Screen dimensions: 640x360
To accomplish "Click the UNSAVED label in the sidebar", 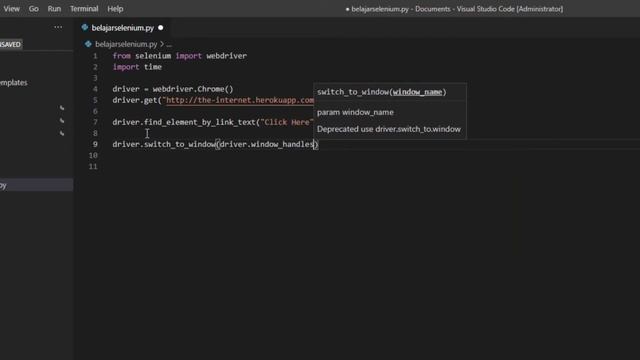I will pos(11,44).
